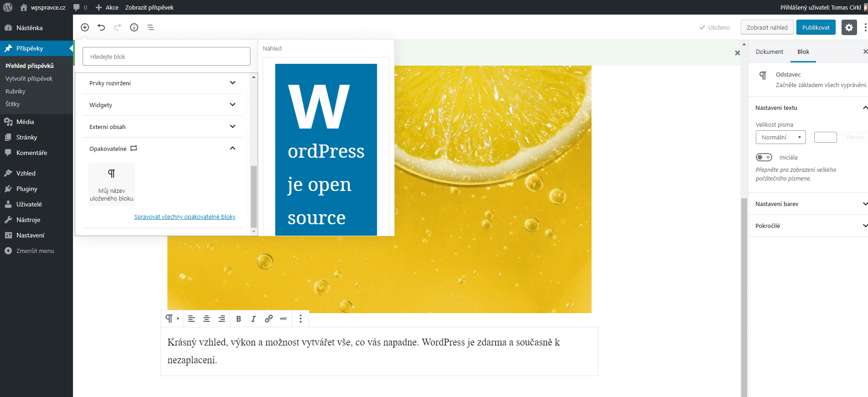The height and width of the screenshot is (397, 868).
Task: Click Publikovat button
Action: (x=816, y=27)
